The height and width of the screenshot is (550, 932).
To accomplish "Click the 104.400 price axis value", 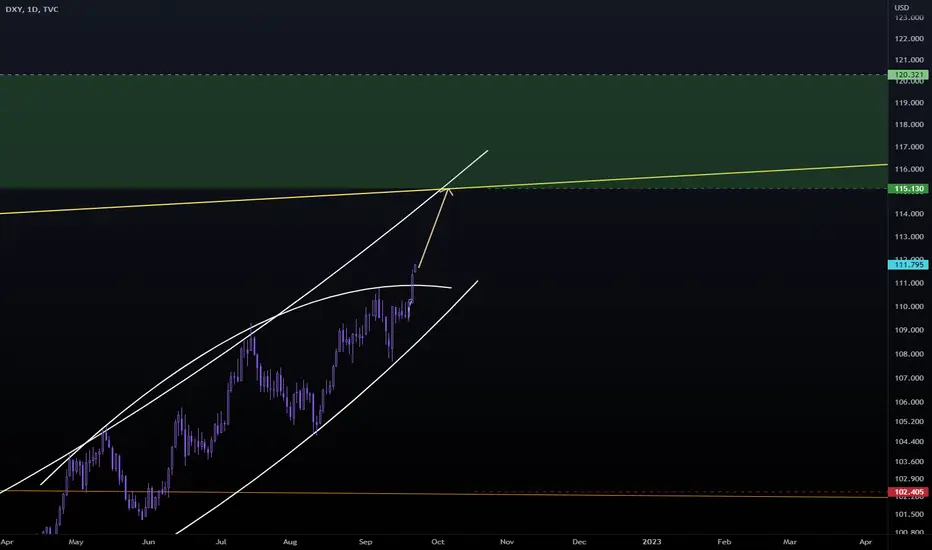I will point(909,441).
